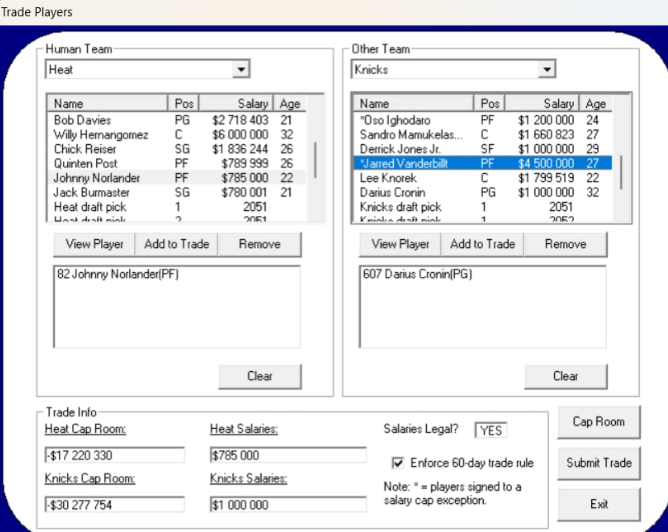
Task: Click the Heat Cap Room field
Action: (x=115, y=455)
